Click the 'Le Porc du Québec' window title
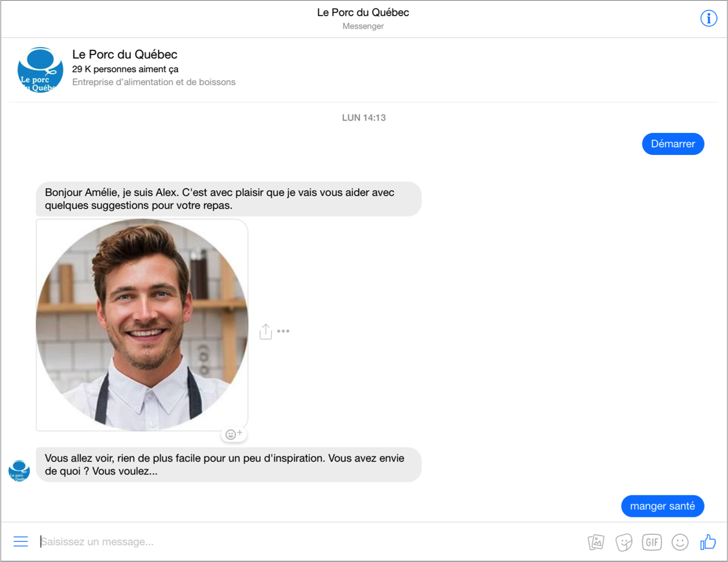 click(363, 12)
